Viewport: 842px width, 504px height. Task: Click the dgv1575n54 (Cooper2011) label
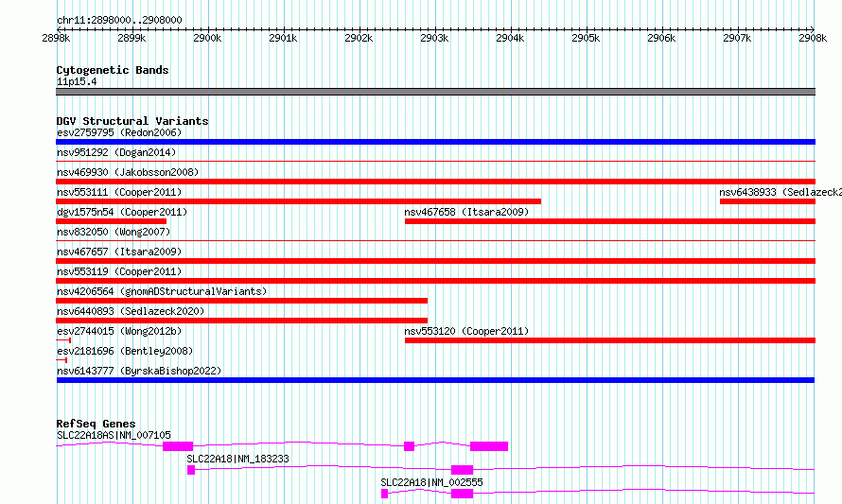pyautogui.click(x=122, y=212)
